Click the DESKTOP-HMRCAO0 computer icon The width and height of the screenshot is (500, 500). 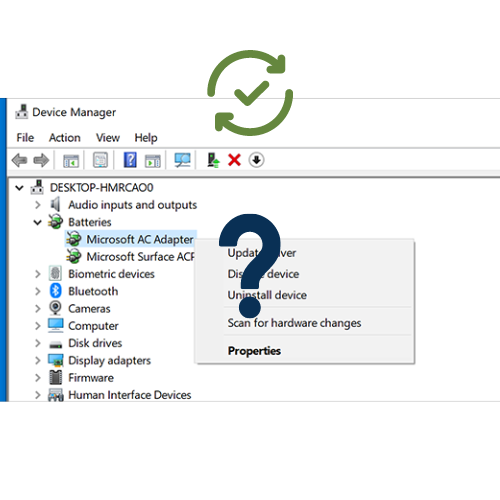(x=37, y=187)
